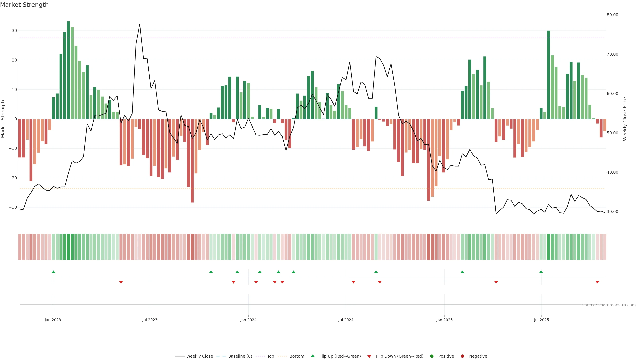Viewport: 644px width, 362px height.
Task: Click the green flip-up marker just before Jul 2025
Action: point(541,272)
